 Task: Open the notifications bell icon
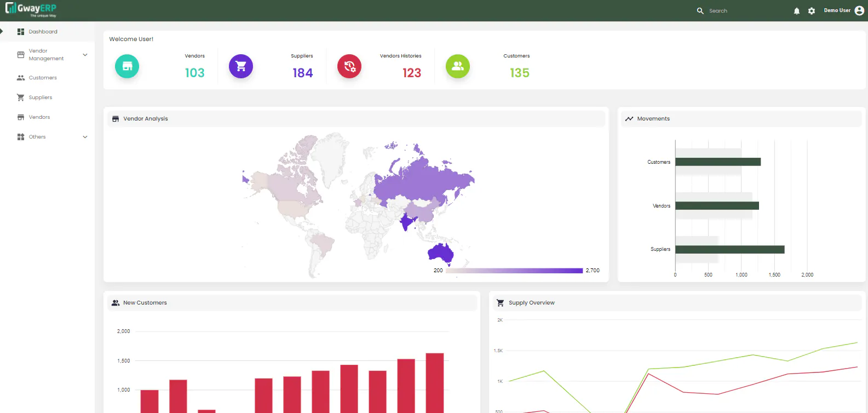tap(797, 11)
